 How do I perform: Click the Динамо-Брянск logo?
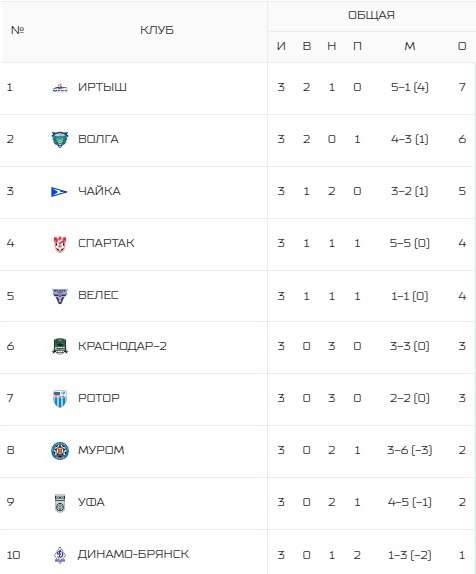tap(60, 555)
